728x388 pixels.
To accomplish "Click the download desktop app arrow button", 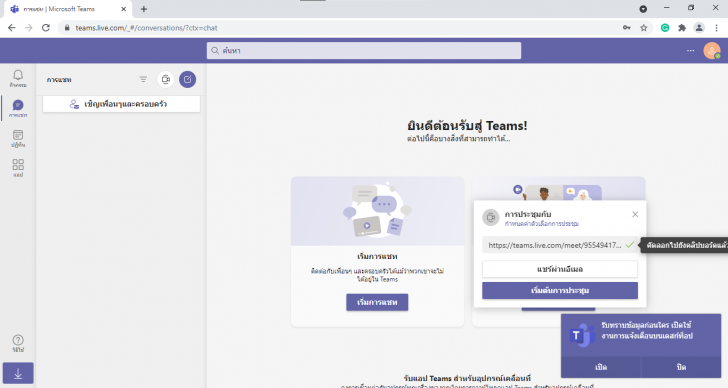I will [18, 374].
